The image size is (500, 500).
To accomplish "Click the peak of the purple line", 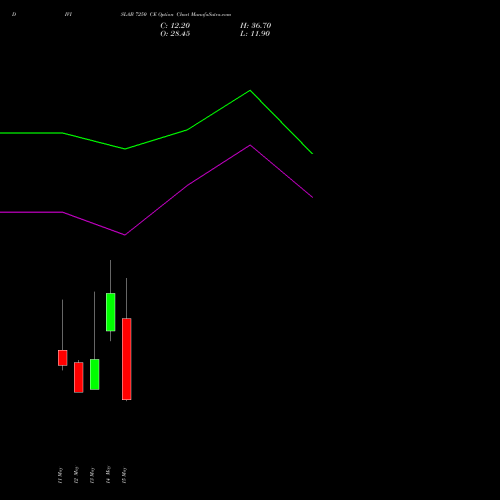I will pos(250,145).
